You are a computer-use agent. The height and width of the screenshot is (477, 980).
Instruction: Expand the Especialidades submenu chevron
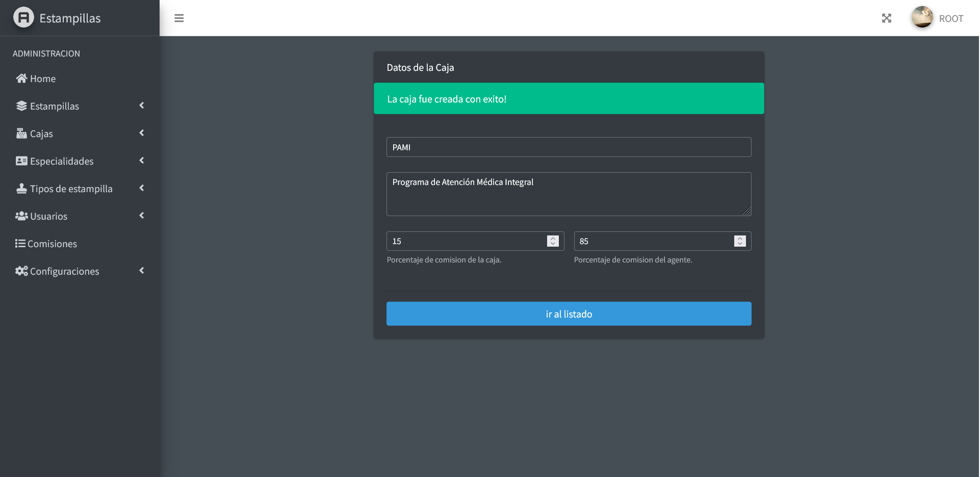click(x=142, y=161)
